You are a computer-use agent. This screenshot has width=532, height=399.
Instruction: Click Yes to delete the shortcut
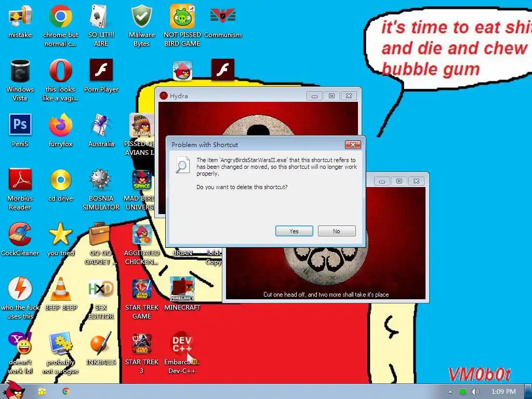point(294,231)
